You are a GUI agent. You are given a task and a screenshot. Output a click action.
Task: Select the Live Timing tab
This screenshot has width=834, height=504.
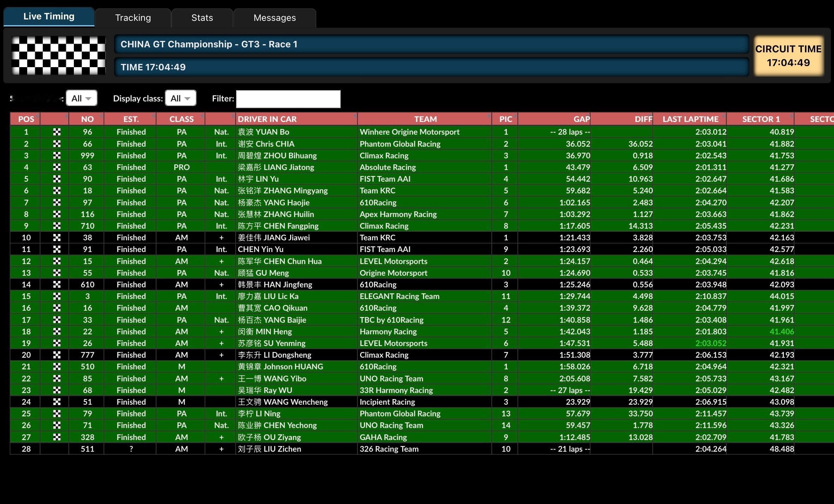[49, 17]
